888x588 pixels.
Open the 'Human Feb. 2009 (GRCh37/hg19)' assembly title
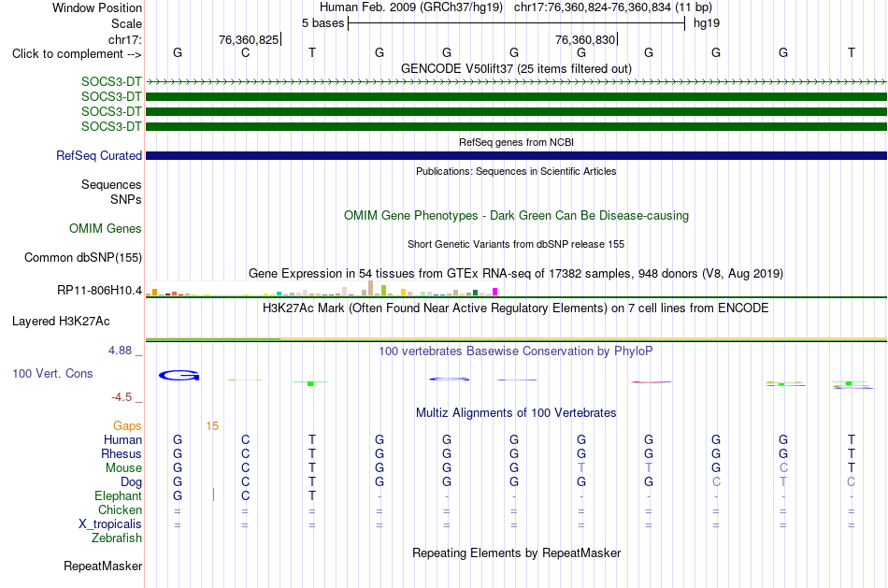pyautogui.click(x=411, y=7)
